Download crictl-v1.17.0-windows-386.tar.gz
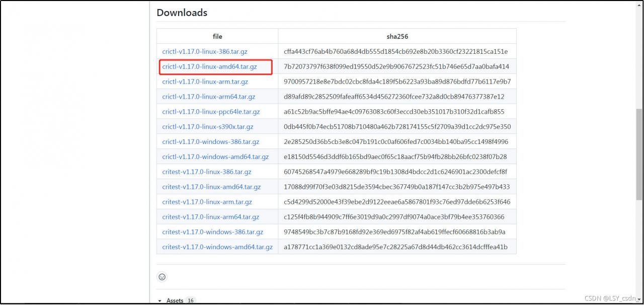 tap(211, 142)
